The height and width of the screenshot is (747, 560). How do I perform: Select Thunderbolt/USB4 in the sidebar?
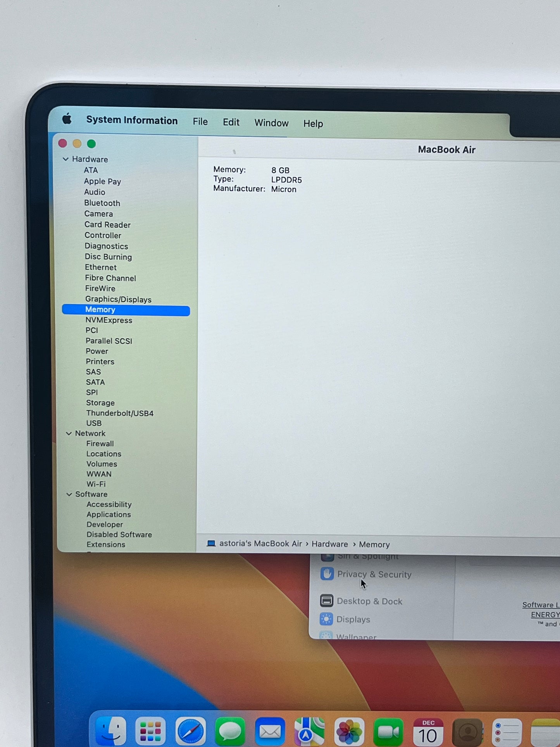[120, 413]
